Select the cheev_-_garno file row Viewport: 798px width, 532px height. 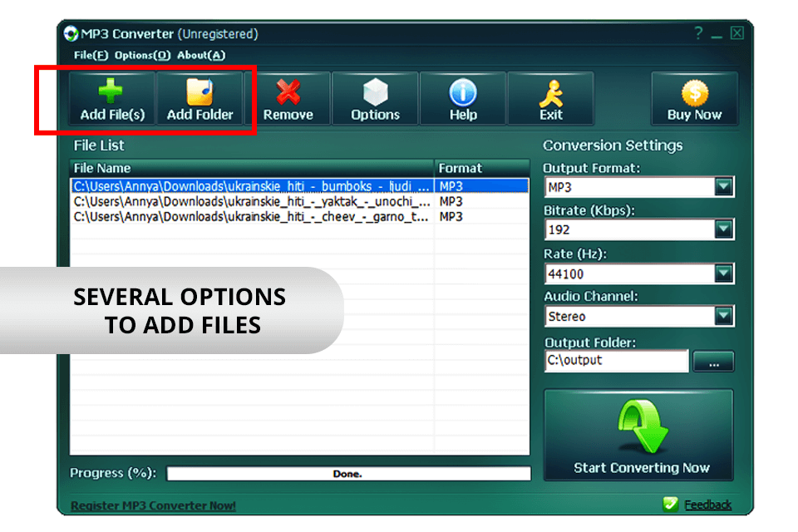coord(300,217)
